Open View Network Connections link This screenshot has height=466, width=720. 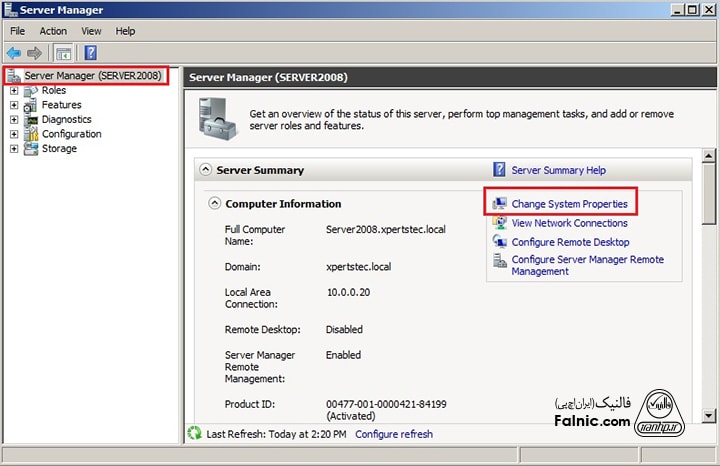569,223
